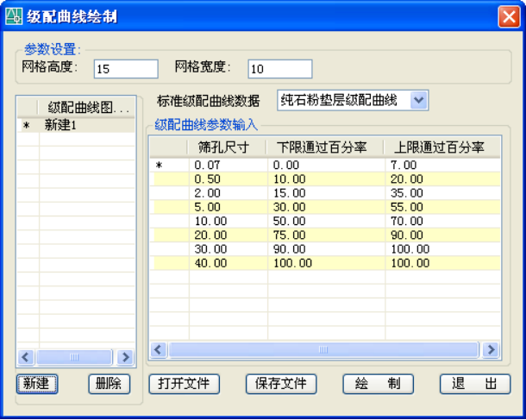Click the 退出 button
The width and height of the screenshot is (526, 420).
click(x=475, y=384)
